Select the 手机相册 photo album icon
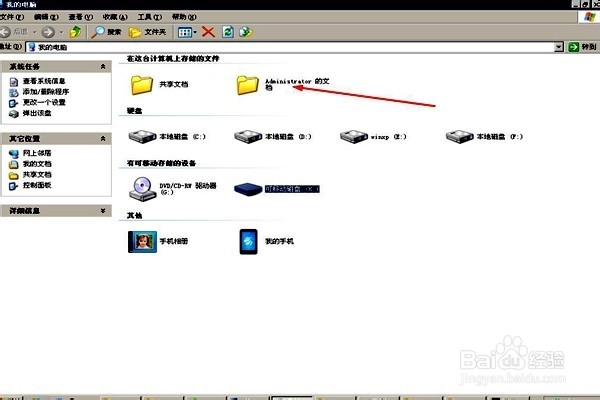 click(x=142, y=242)
